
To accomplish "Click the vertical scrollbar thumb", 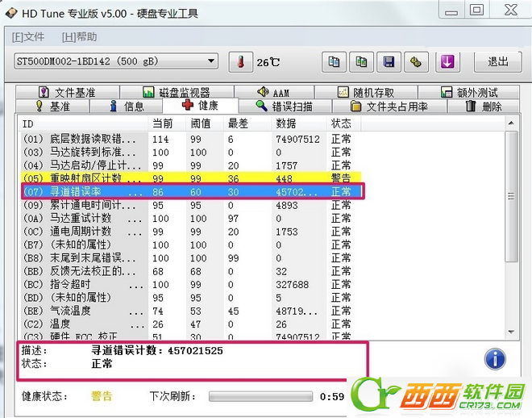I will pyautogui.click(x=511, y=196).
